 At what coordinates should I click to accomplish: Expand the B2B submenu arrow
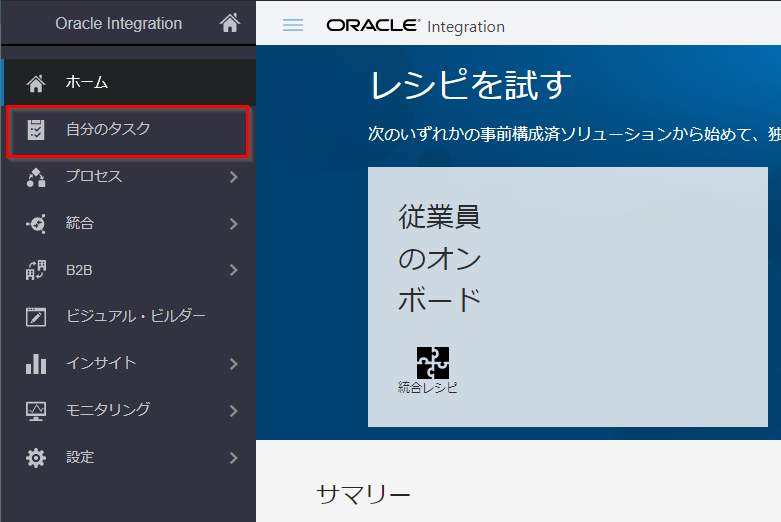coord(233,270)
